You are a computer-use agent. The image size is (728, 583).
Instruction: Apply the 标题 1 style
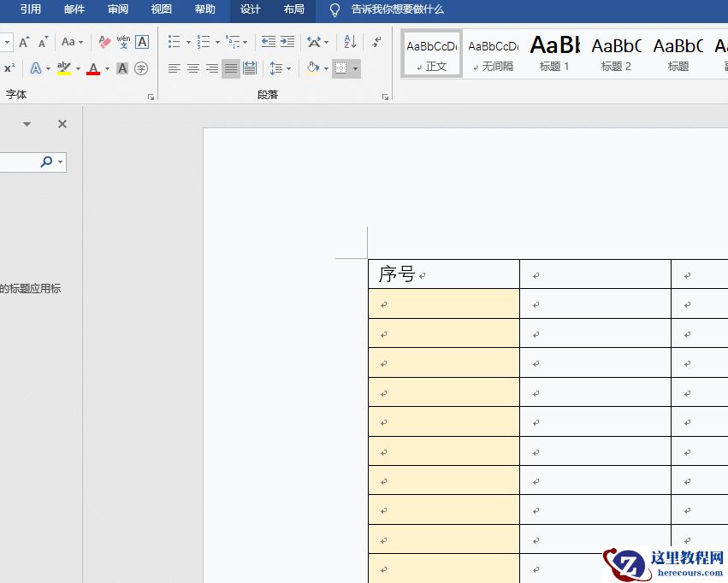coord(554,53)
